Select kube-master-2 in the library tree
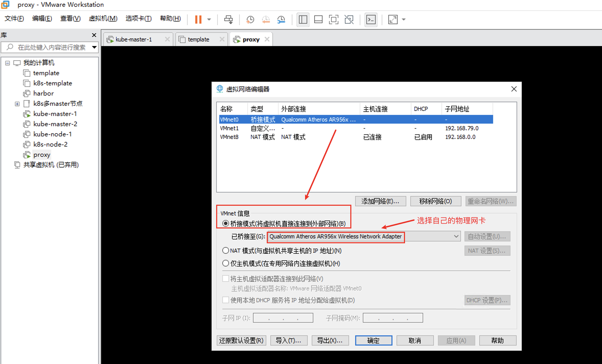Image resolution: width=602 pixels, height=364 pixels. point(55,124)
